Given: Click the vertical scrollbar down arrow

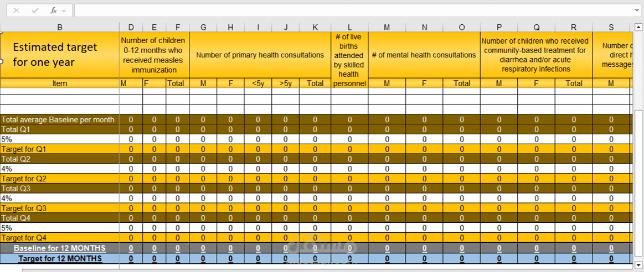Looking at the screenshot, I should pos(638,264).
